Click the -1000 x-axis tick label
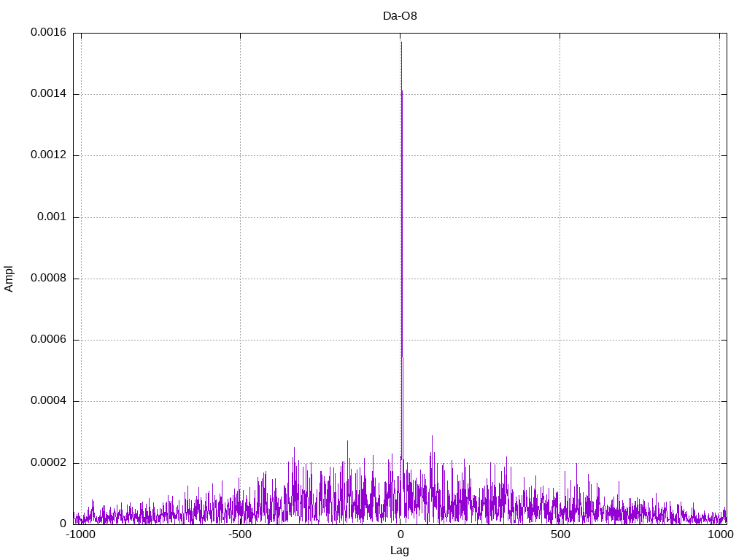The image size is (747, 560). 80,535
